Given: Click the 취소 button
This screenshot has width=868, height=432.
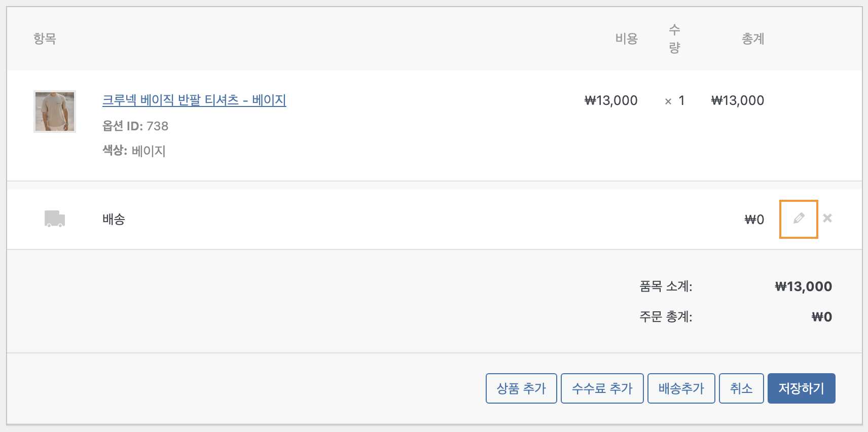Looking at the screenshot, I should [x=741, y=388].
